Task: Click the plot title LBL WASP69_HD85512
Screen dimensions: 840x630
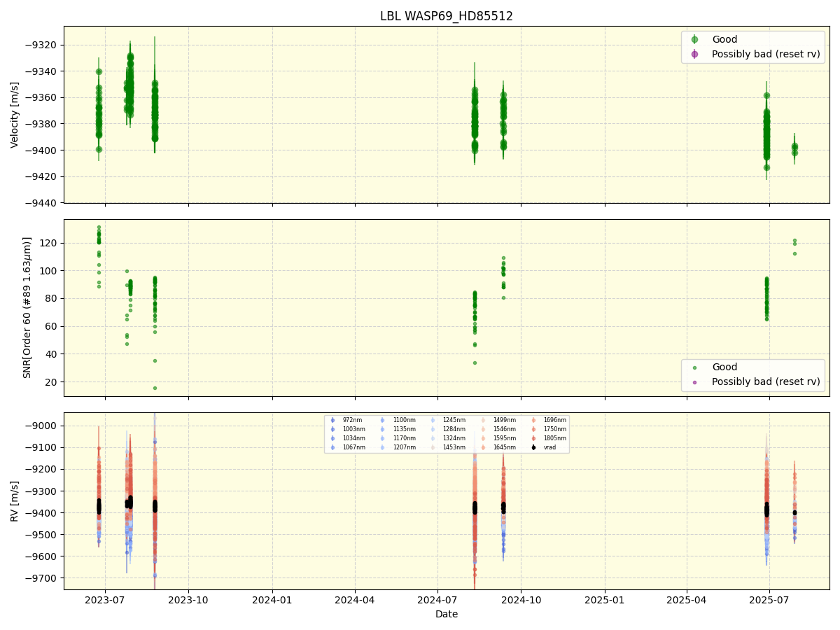Action: click(447, 16)
